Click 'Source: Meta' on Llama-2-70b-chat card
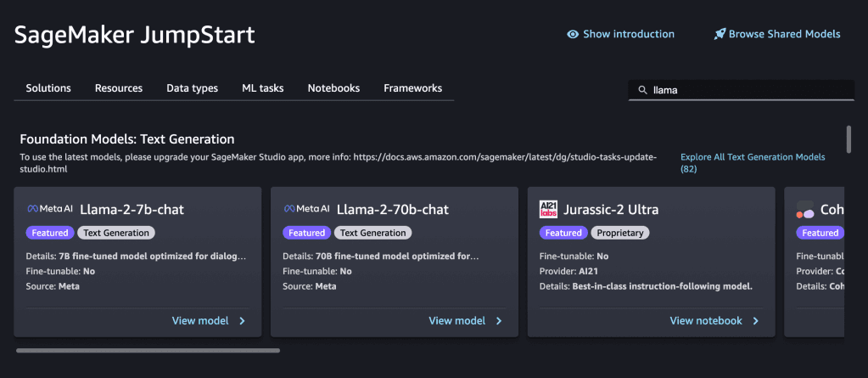This screenshot has width=868, height=378. [310, 286]
